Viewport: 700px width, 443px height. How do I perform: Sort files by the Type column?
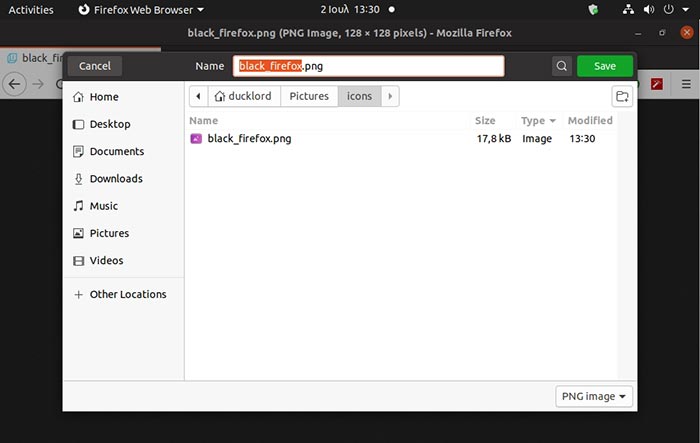tap(538, 121)
